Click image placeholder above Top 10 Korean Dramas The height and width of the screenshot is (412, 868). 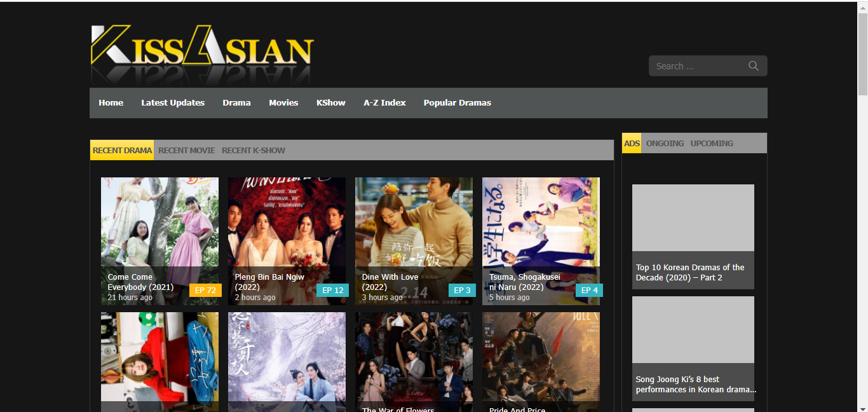pyautogui.click(x=693, y=217)
